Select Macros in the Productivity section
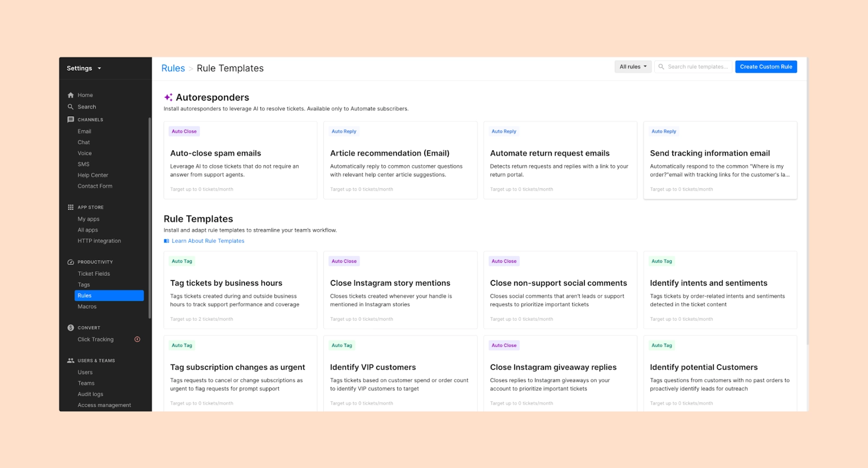 point(87,306)
